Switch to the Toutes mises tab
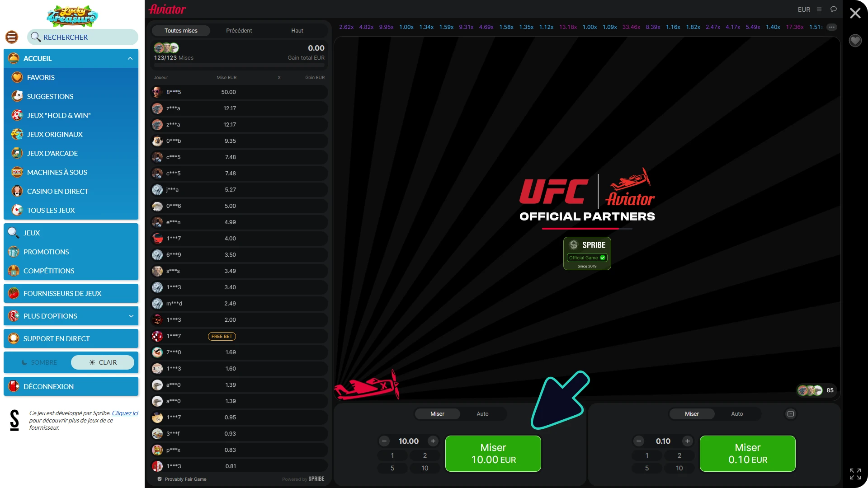The width and height of the screenshot is (868, 488). click(x=181, y=31)
